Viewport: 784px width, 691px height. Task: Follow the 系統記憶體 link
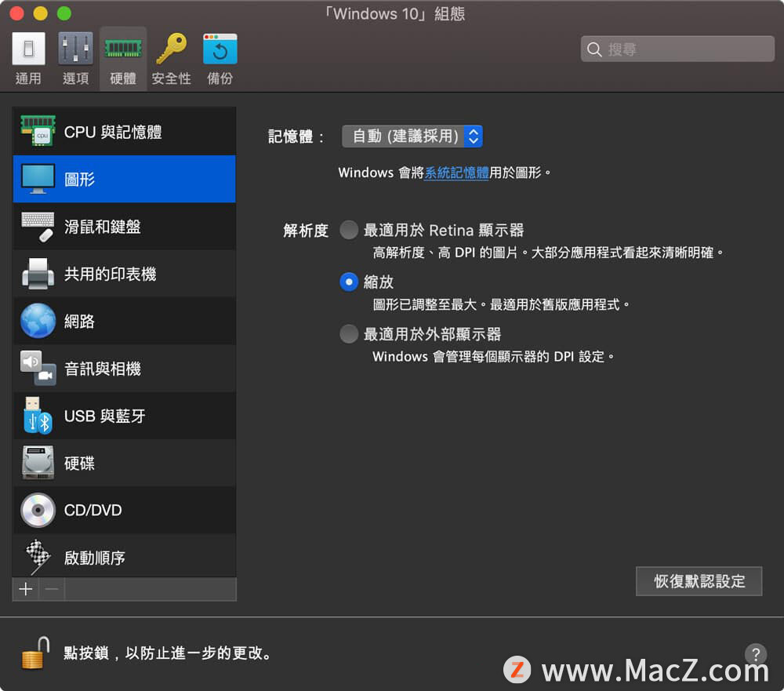click(x=456, y=173)
